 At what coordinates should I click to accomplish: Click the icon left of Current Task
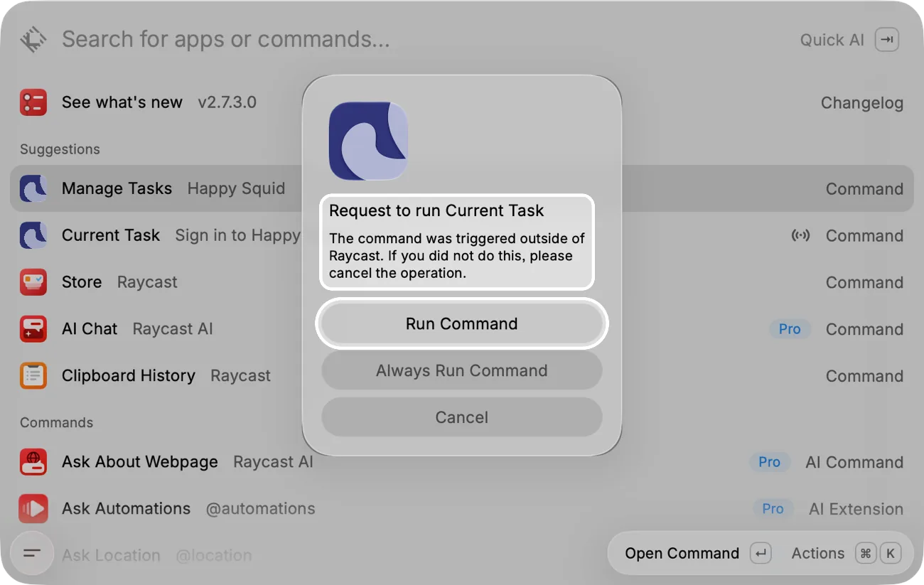click(33, 235)
